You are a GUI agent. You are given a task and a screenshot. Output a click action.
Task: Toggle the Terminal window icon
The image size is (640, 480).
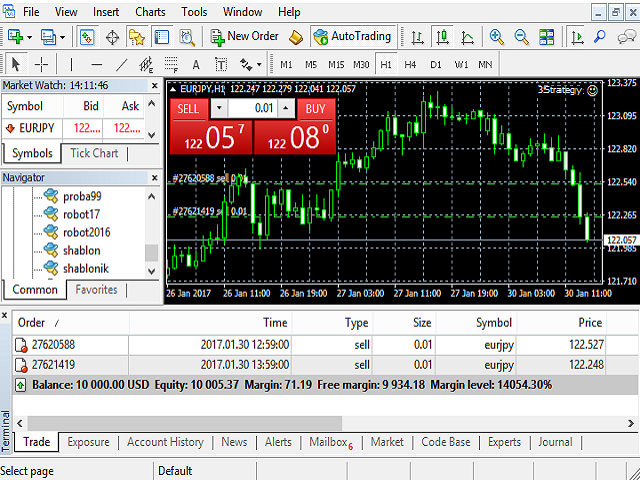coord(162,37)
